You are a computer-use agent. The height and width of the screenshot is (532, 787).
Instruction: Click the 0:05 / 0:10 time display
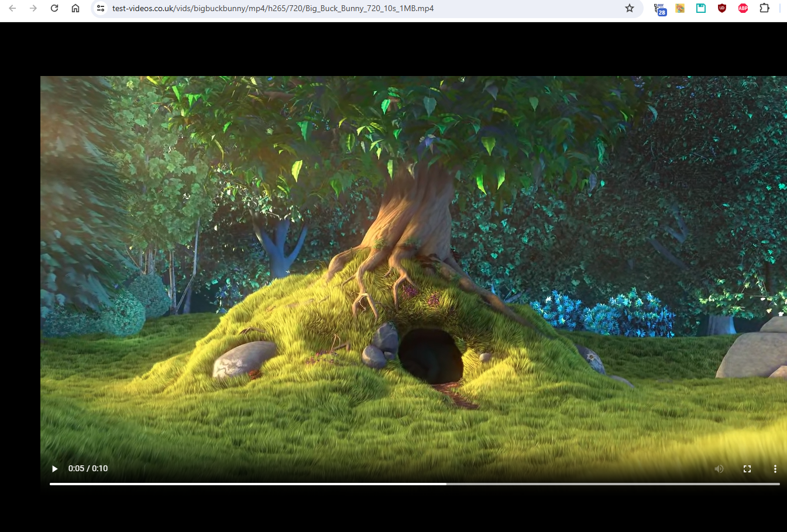(x=88, y=468)
